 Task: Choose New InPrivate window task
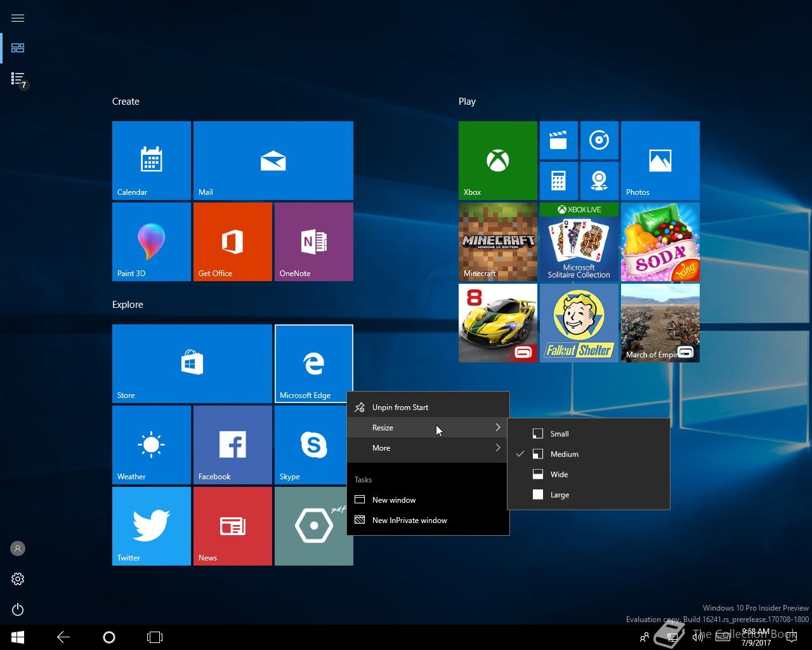coord(428,521)
